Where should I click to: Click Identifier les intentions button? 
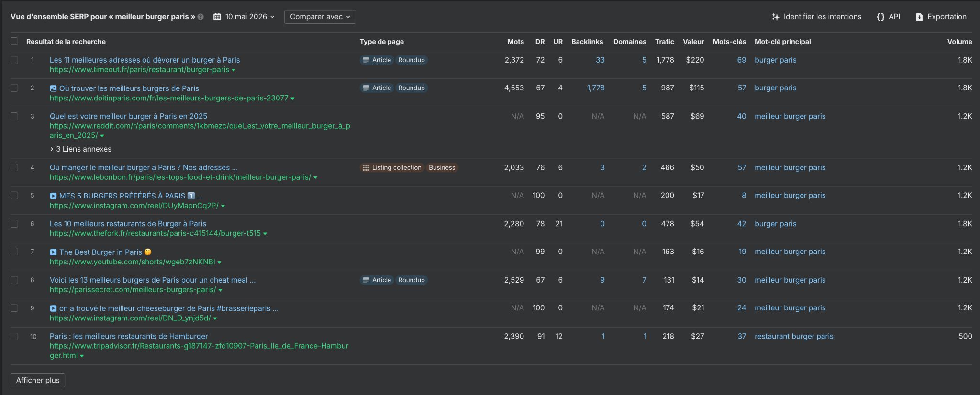[816, 17]
